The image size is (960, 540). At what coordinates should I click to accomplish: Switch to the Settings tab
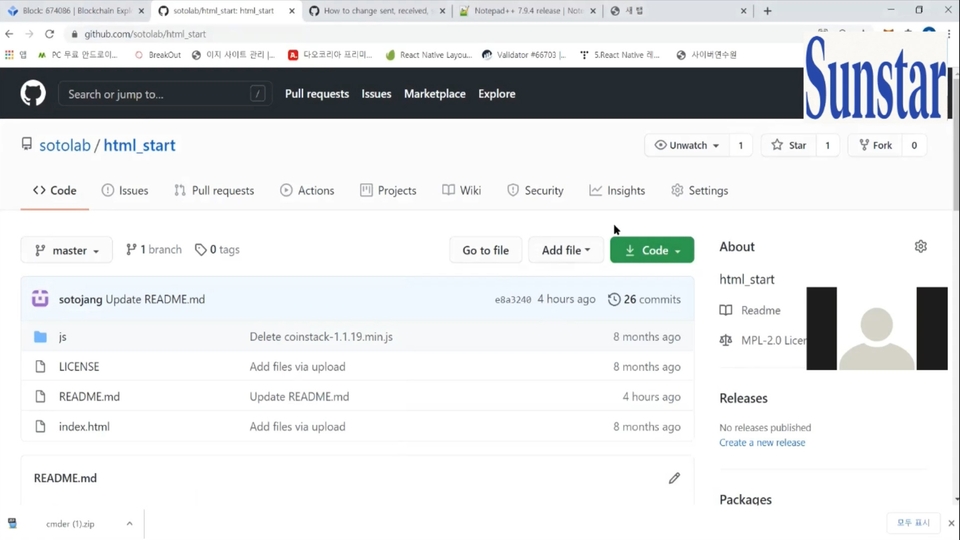pyautogui.click(x=700, y=190)
